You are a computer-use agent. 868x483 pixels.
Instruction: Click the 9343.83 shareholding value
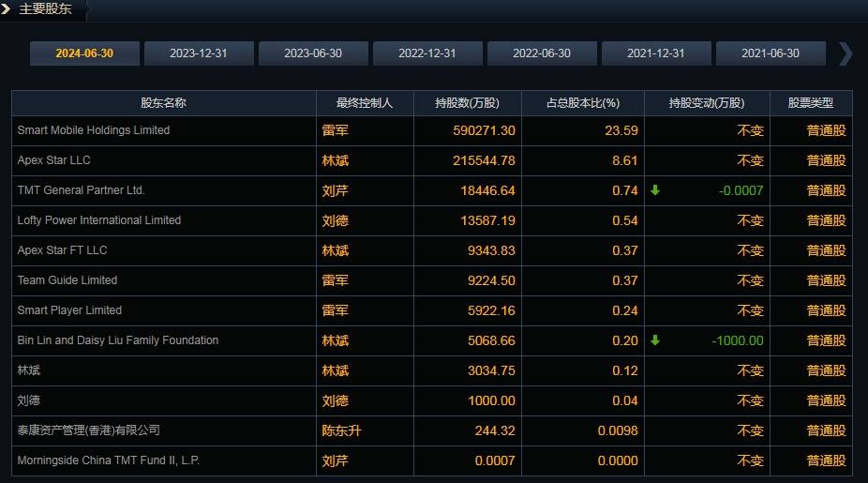[x=491, y=250]
